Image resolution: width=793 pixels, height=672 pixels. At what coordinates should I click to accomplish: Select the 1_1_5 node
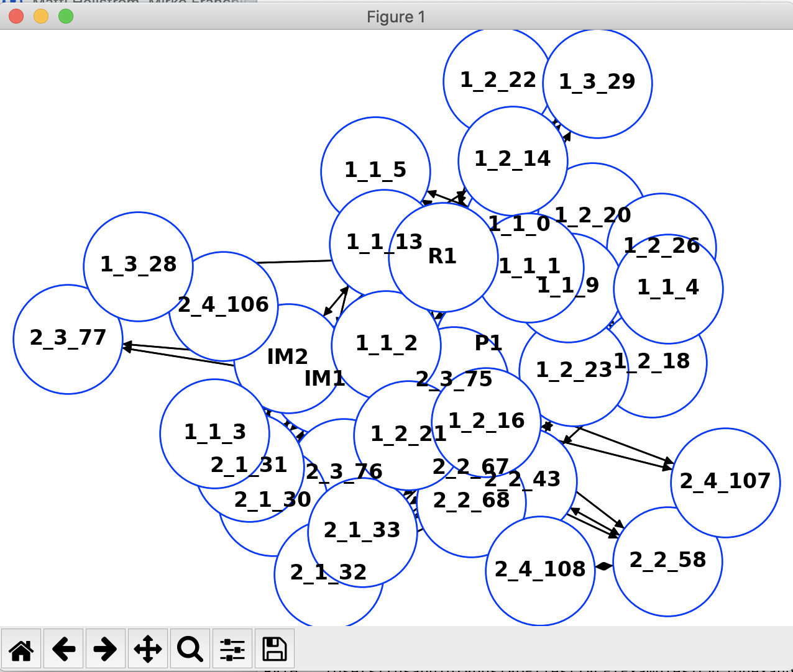coord(375,161)
